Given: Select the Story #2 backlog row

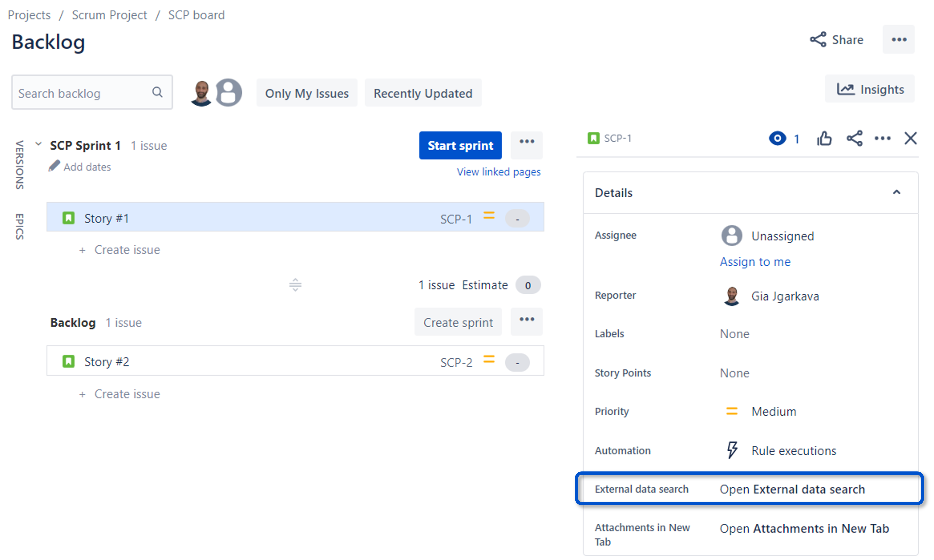Looking at the screenshot, I should [295, 361].
